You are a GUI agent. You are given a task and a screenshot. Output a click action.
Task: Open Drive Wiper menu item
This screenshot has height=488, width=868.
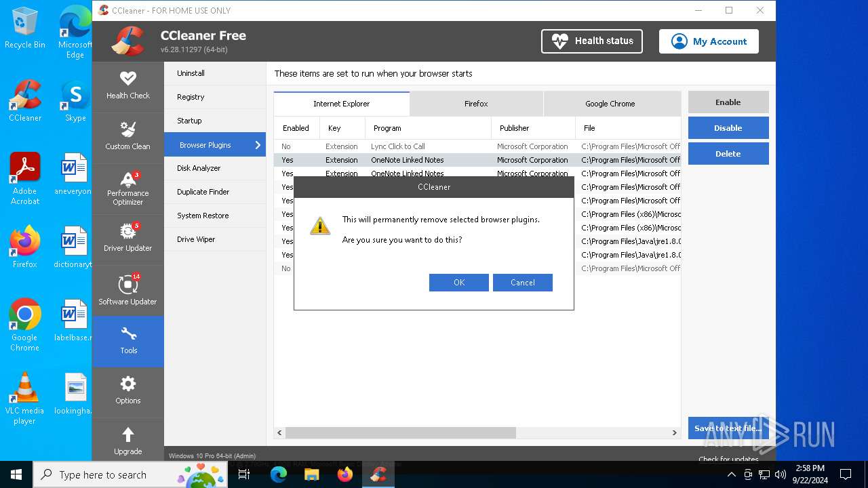tap(215, 239)
